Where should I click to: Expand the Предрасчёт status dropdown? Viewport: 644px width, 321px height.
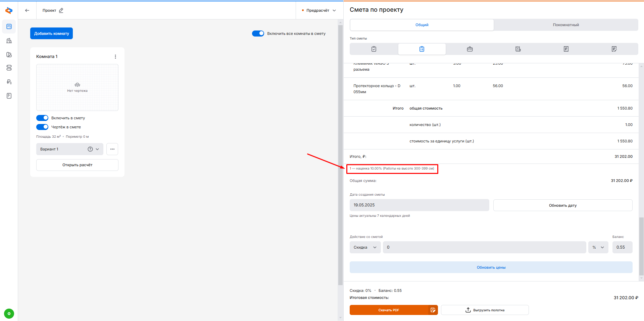click(x=319, y=10)
